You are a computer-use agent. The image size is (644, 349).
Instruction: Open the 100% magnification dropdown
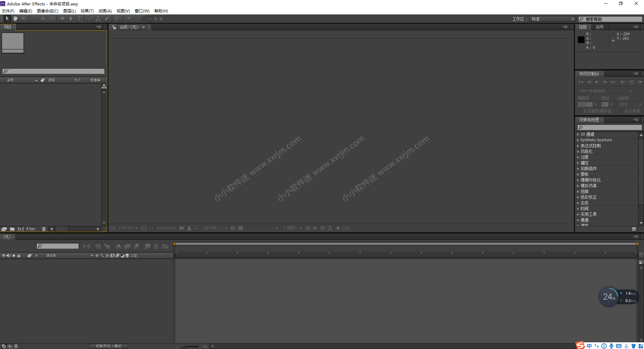click(x=128, y=228)
